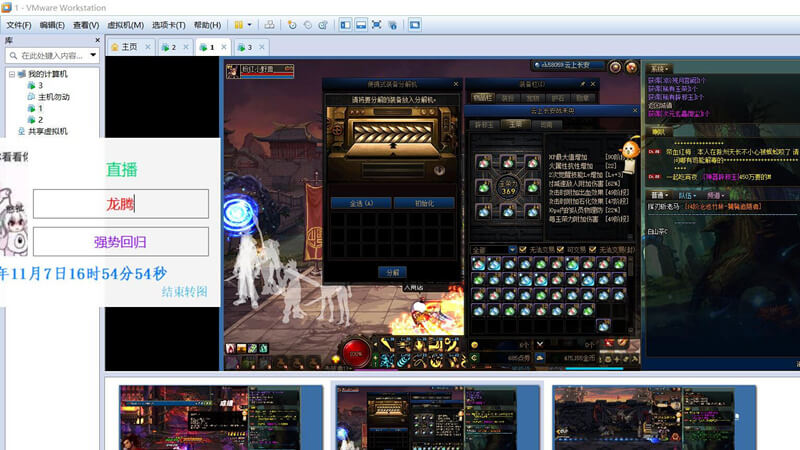
Task: Send Ctrl+Alt+Del to the guest
Action: (269, 25)
